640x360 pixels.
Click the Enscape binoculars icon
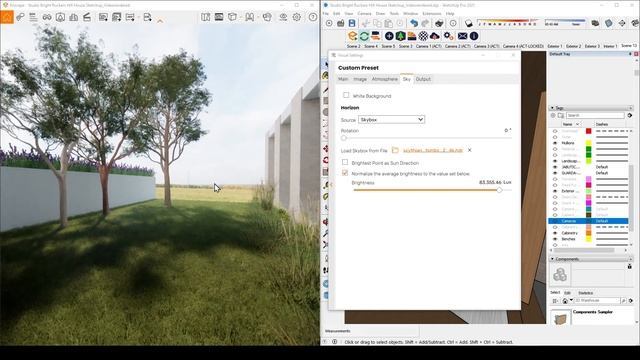pyautogui.click(x=47, y=17)
